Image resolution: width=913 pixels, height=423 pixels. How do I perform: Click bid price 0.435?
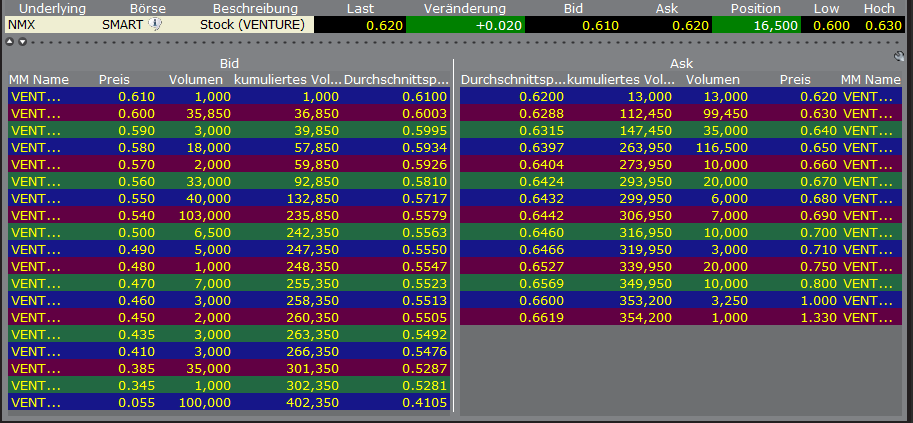pyautogui.click(x=137, y=335)
